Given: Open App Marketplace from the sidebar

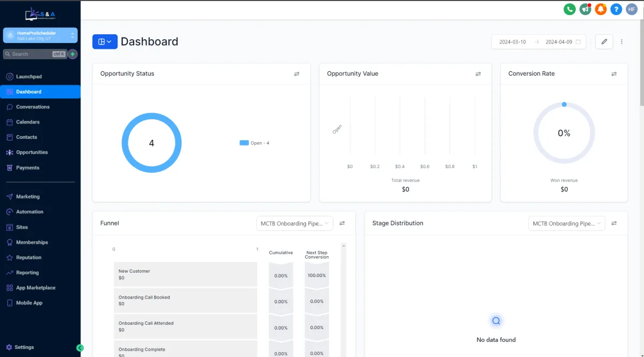Looking at the screenshot, I should click(40, 288).
